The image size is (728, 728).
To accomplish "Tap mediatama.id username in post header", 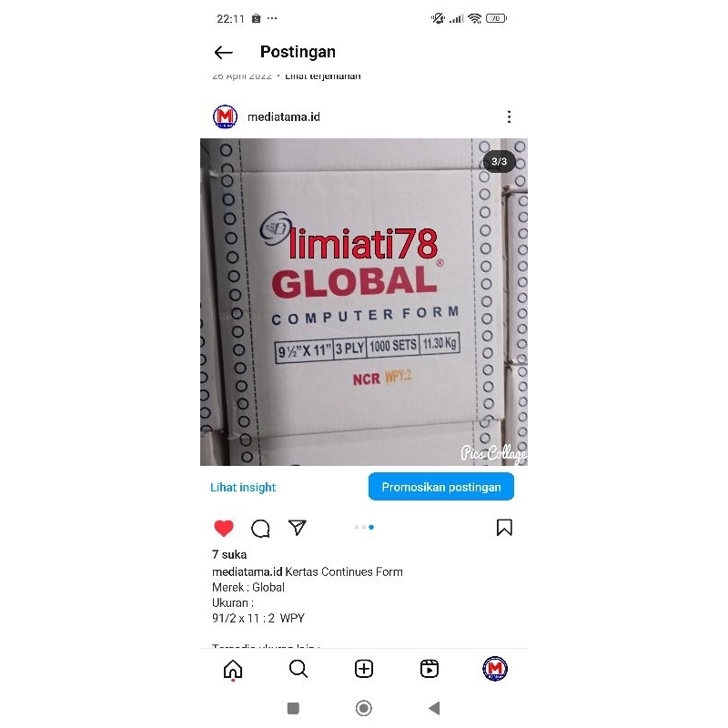I will 284,117.
